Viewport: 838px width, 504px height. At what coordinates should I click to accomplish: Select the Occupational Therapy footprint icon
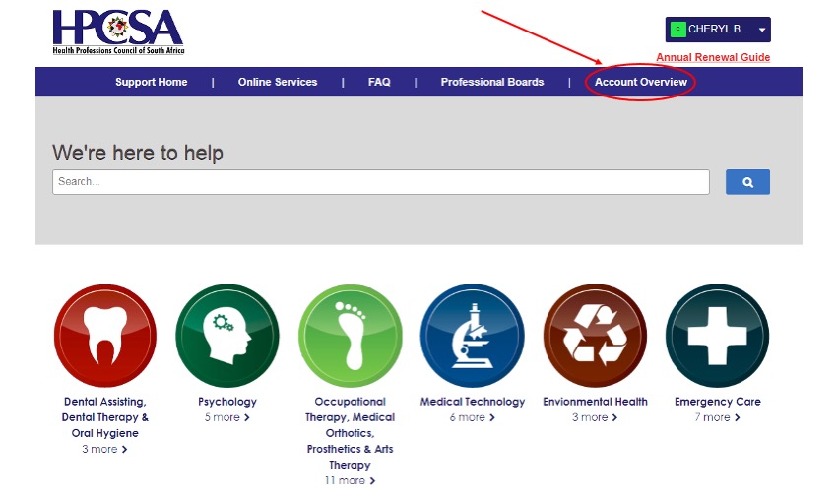click(350, 336)
